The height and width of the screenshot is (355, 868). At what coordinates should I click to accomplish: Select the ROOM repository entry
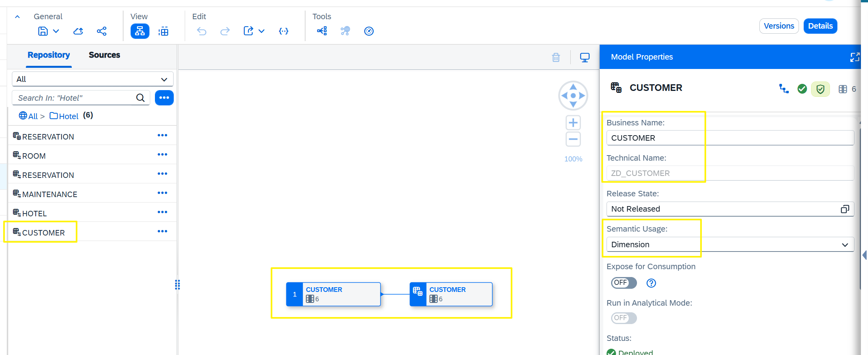(93, 155)
